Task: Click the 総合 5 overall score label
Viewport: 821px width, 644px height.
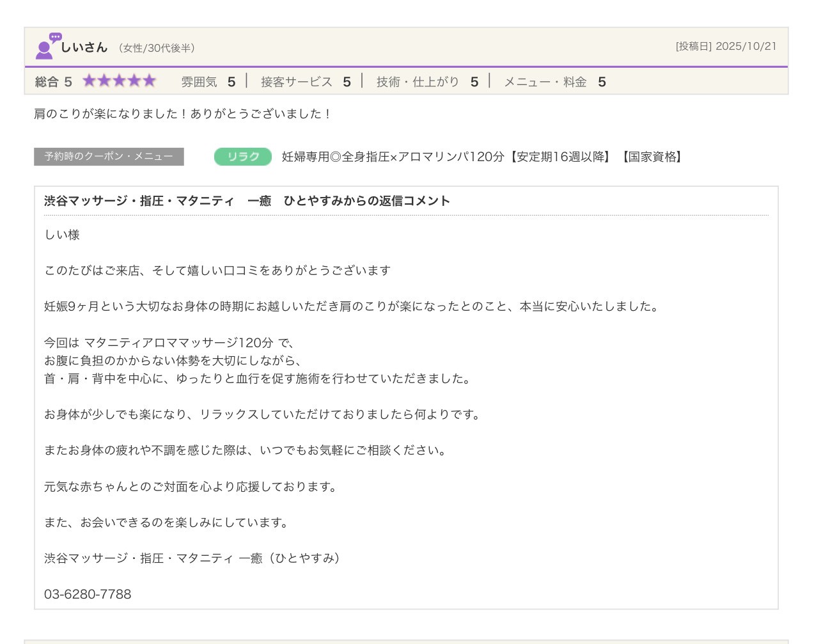Action: pos(53,82)
